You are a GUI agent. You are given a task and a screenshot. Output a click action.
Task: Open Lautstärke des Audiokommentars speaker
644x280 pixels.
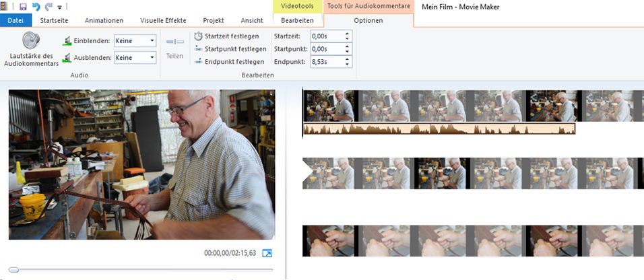[31, 48]
